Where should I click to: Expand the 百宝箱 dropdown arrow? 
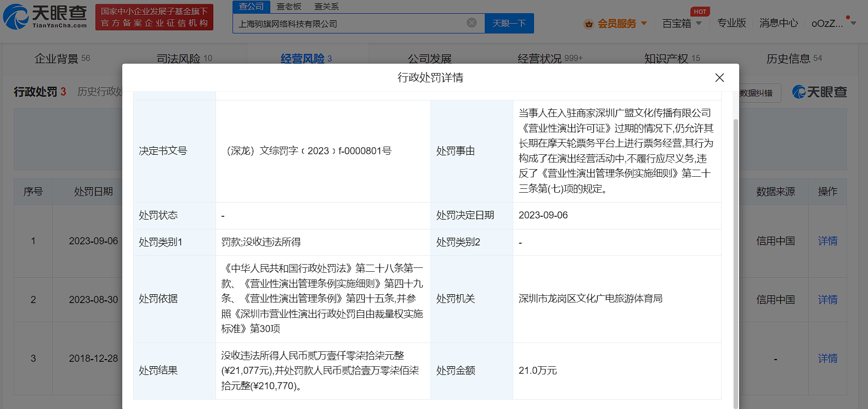[699, 24]
